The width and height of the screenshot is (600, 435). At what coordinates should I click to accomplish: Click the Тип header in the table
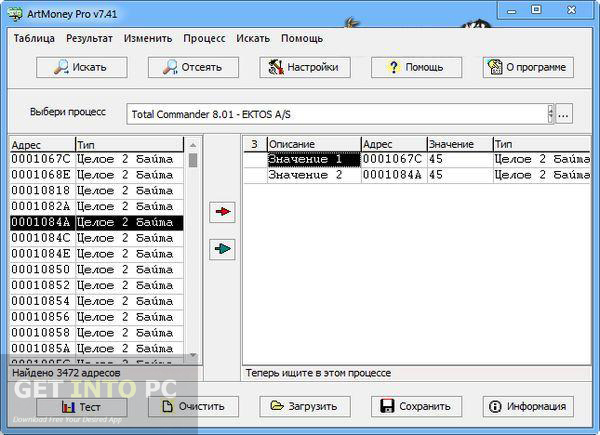(x=542, y=144)
